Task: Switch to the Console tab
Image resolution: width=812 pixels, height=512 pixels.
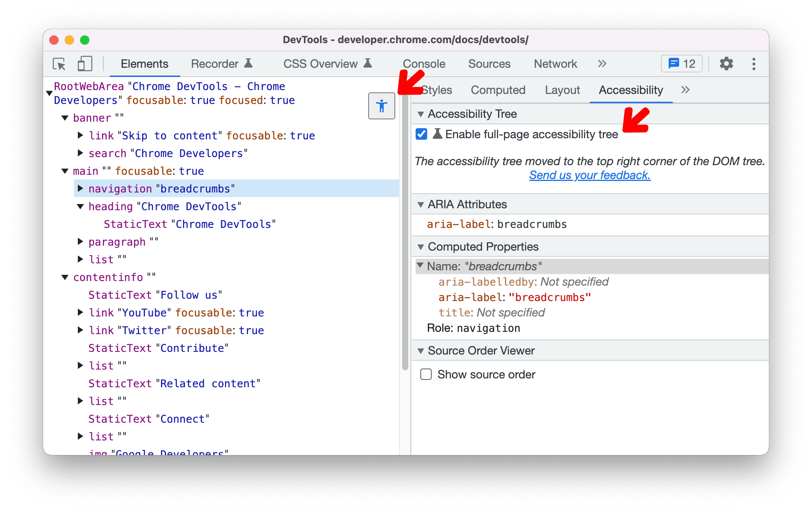Action: pyautogui.click(x=423, y=64)
